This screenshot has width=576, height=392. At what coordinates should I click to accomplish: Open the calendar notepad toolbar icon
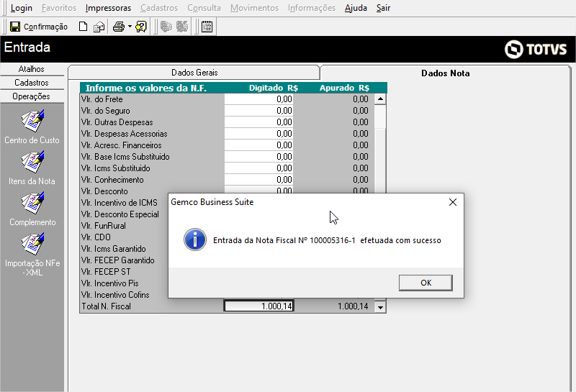[x=207, y=27]
